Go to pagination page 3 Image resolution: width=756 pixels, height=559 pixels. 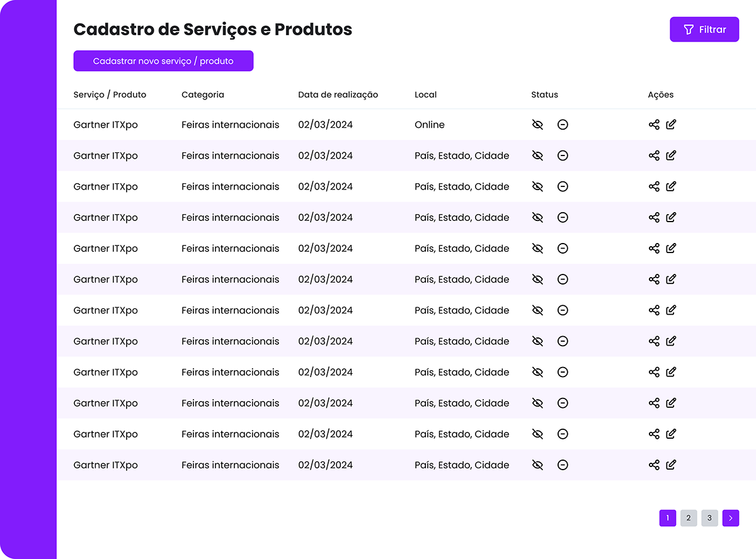pyautogui.click(x=709, y=518)
